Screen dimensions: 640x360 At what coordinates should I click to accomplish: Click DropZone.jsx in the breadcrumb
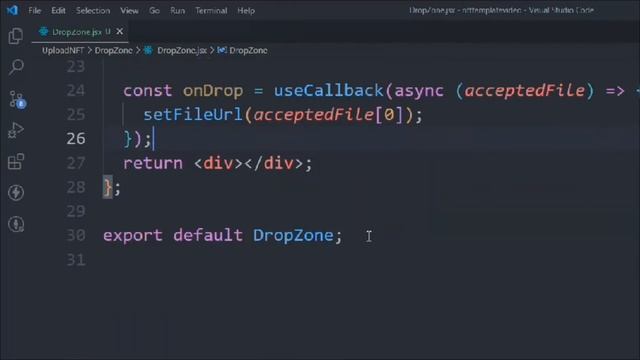182,50
